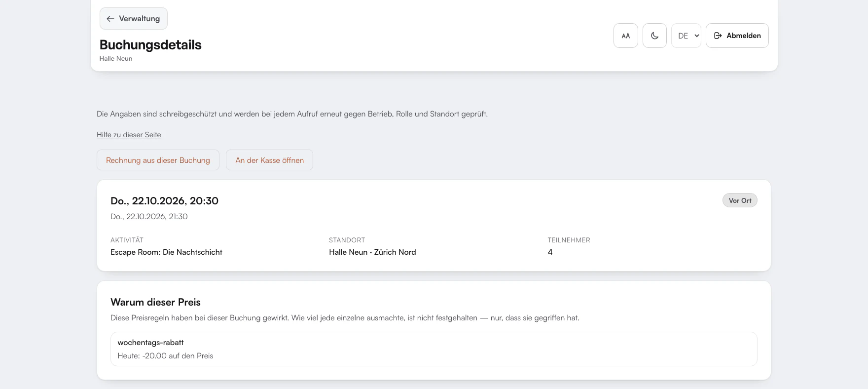Click Escape Room: Die Nachtschicht activity
This screenshot has width=868, height=389.
tap(166, 252)
